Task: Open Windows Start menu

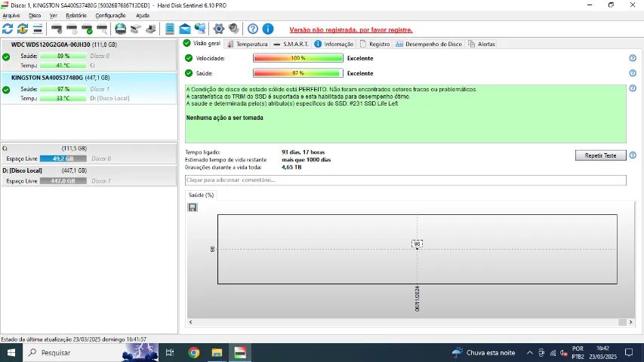Action: (x=11, y=352)
